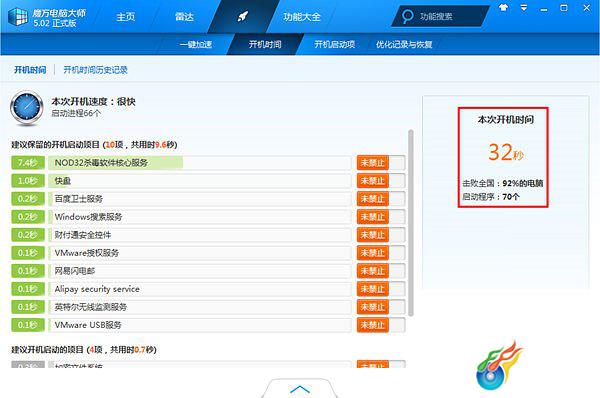The image size is (600, 398).
Task: Toggle the 快盘 startup switch
Action: [381, 181]
